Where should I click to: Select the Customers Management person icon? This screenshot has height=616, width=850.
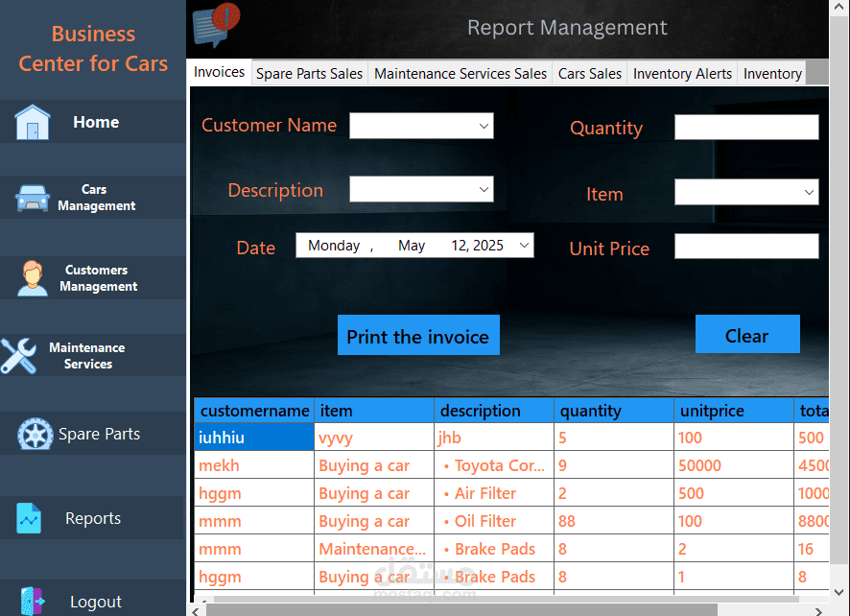click(32, 278)
